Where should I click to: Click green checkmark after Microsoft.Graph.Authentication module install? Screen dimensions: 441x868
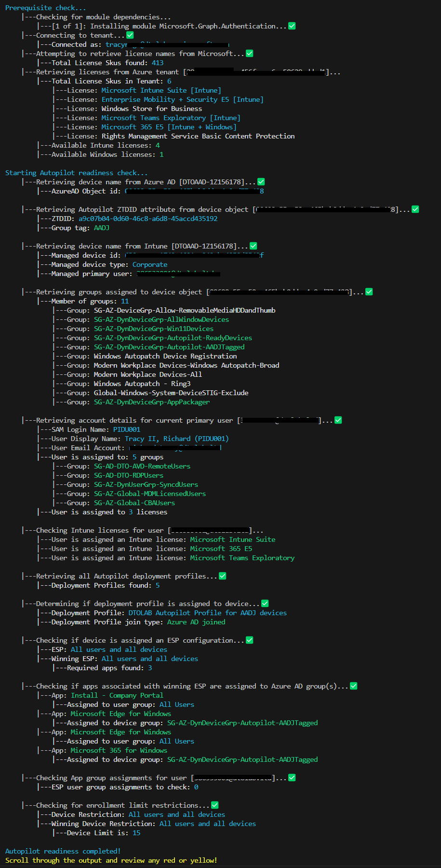tap(292, 26)
